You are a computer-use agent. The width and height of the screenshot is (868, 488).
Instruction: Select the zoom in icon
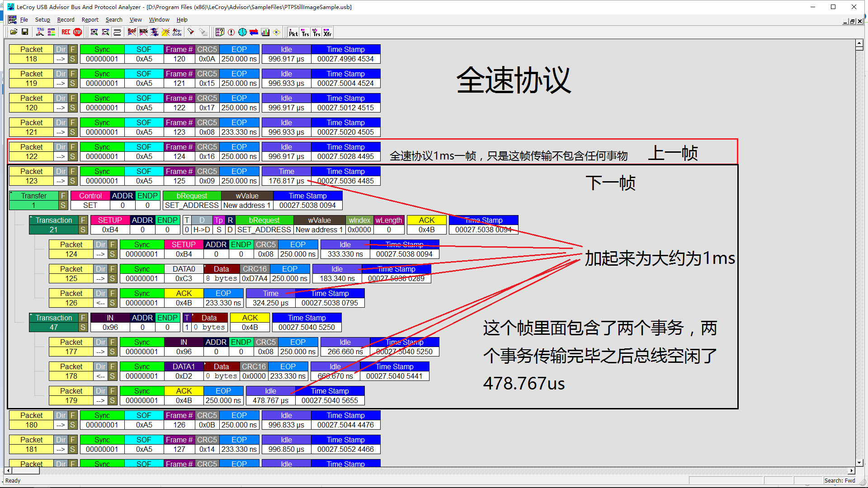94,32
